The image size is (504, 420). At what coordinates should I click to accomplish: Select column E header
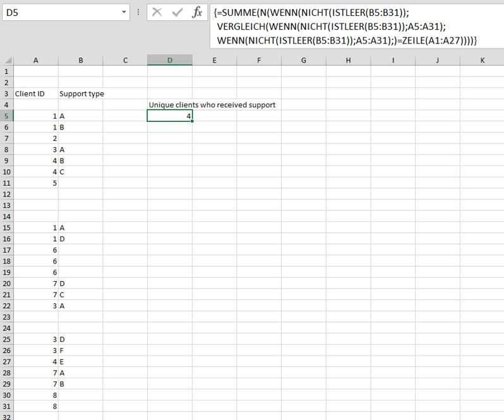[x=214, y=60]
